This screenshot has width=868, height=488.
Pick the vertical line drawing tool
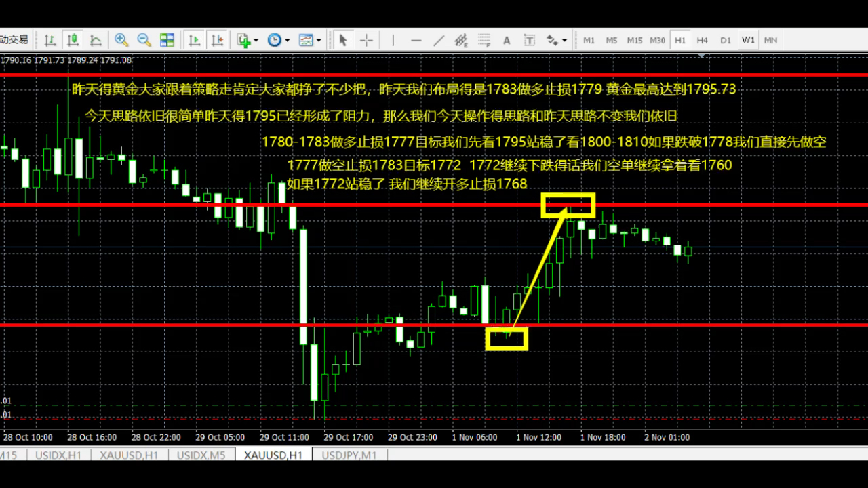tap(393, 40)
